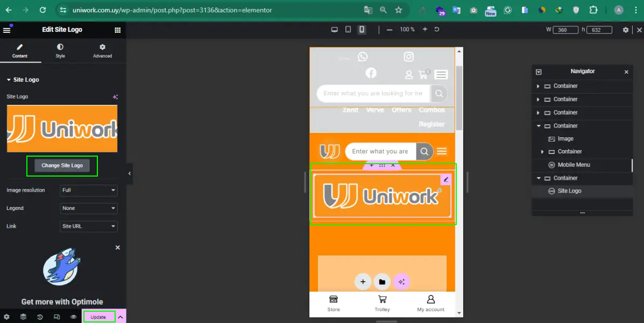Expand the nested Container below Image
Screen dimensions: 644x323
pos(542,152)
